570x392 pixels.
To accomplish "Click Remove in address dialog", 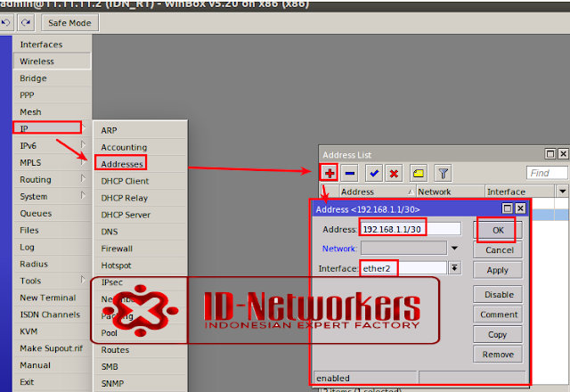I will pos(498,355).
